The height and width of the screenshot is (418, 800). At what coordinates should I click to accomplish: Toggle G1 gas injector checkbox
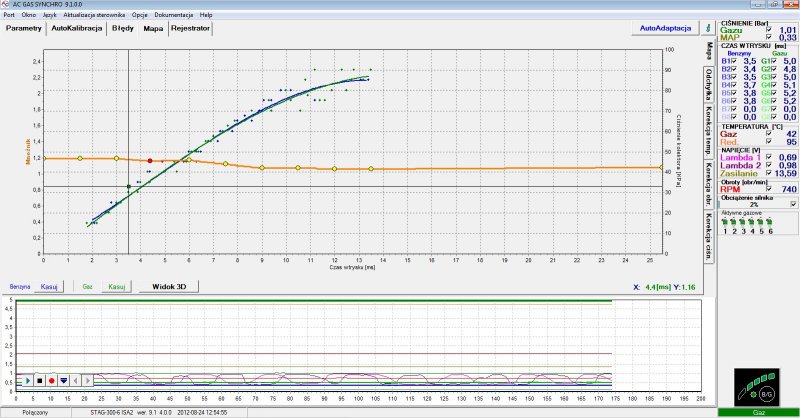tap(774, 61)
